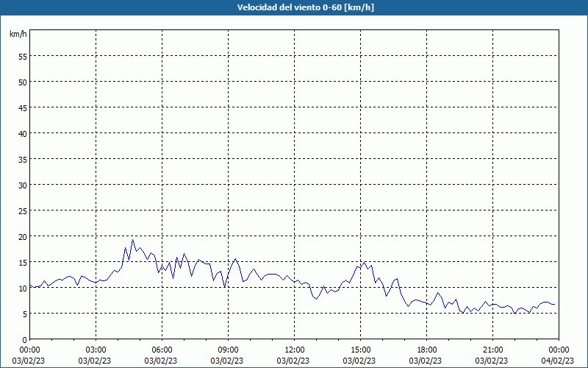The image size is (588, 368).
Task: Click the 0 y-axis value label
Action: [x=25, y=340]
